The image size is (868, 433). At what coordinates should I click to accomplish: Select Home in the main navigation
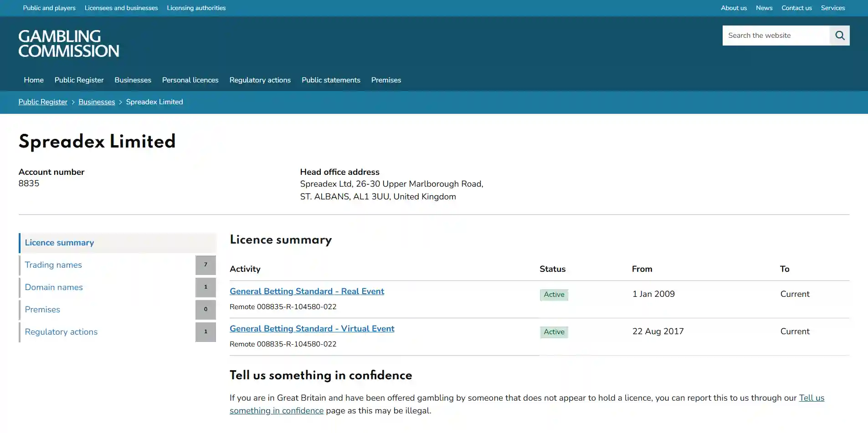coord(34,80)
